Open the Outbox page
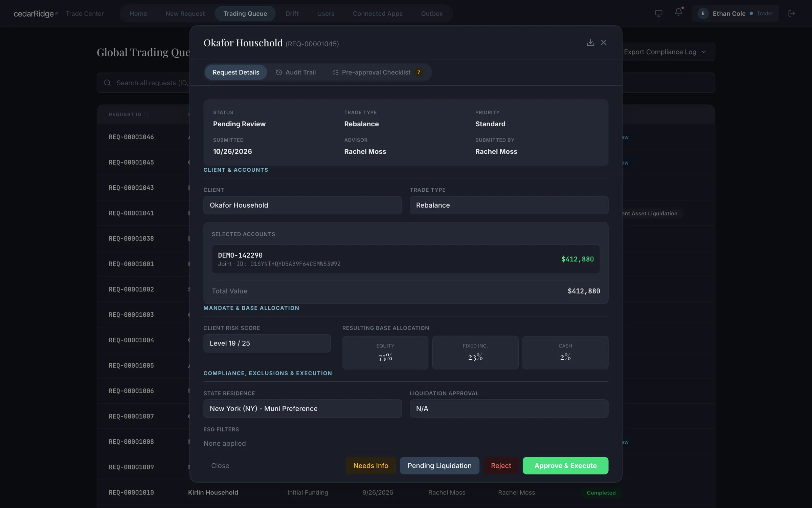This screenshot has height=508, width=812. 432,13
